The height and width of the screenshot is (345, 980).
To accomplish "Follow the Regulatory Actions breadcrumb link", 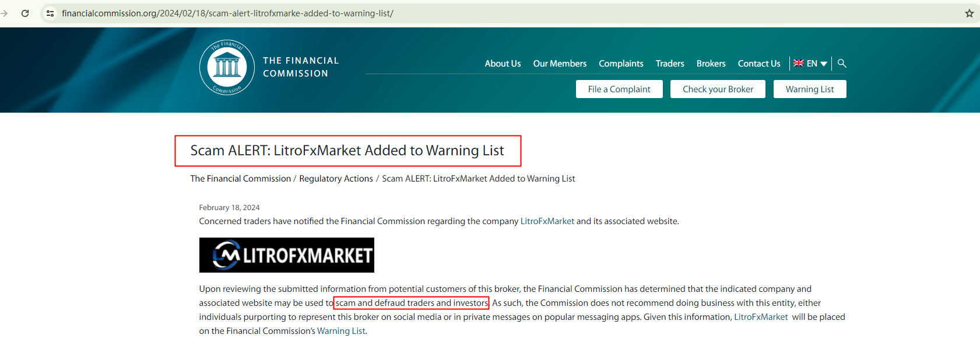I will click(336, 179).
